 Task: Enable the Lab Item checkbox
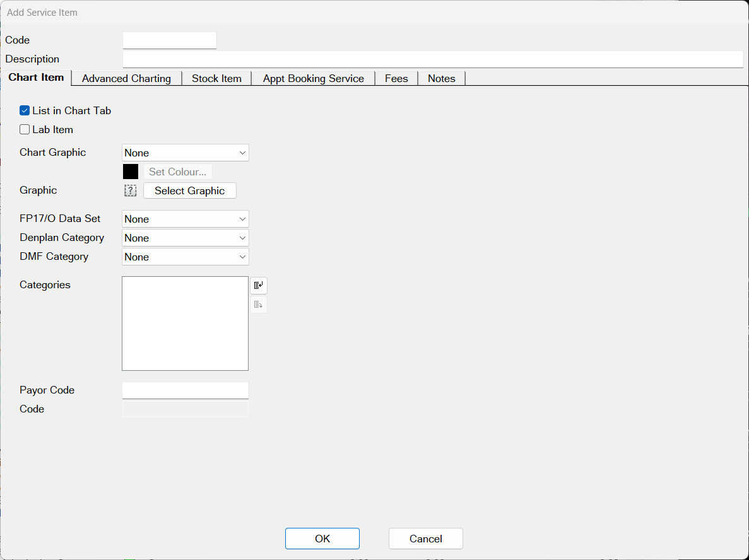(25, 129)
